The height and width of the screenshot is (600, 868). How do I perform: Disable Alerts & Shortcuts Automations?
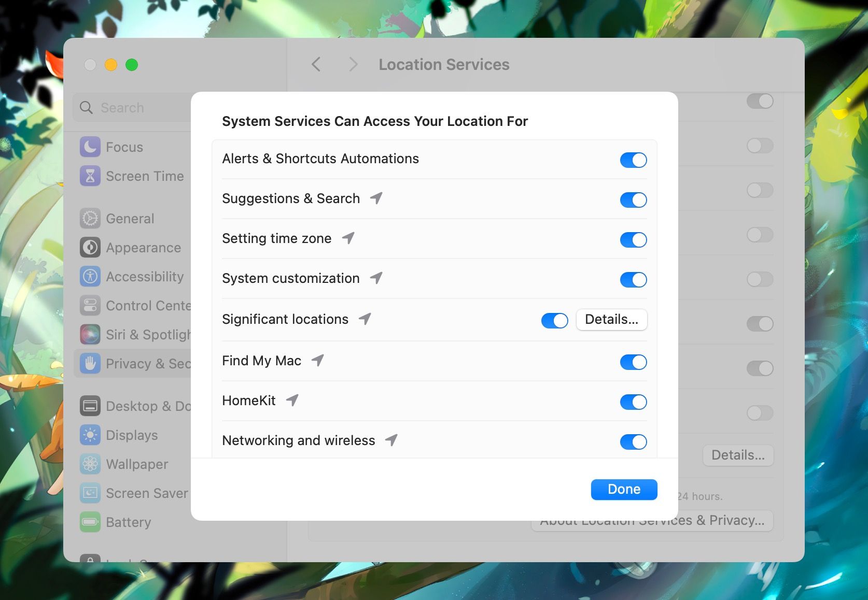tap(633, 160)
